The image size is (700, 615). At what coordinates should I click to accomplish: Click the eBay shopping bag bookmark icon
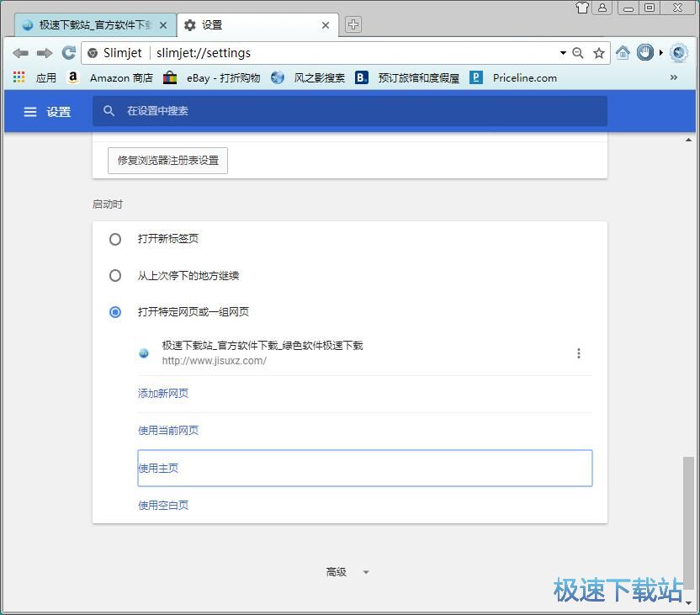coord(170,77)
